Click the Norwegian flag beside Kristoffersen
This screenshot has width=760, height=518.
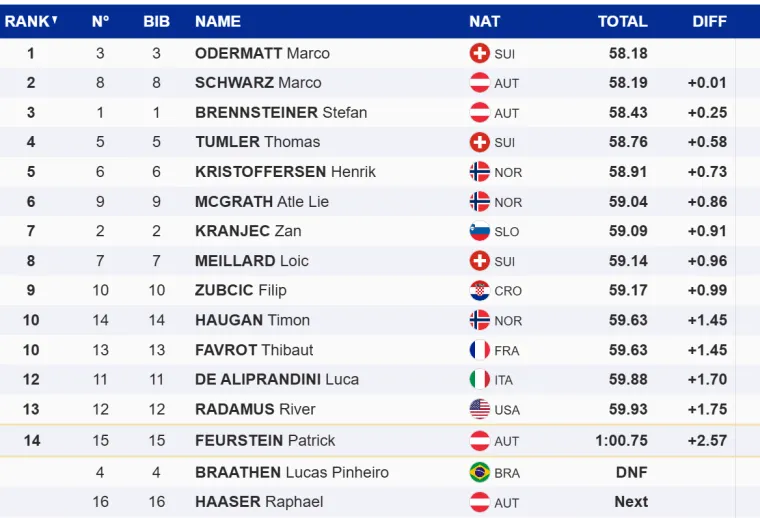tap(480, 172)
